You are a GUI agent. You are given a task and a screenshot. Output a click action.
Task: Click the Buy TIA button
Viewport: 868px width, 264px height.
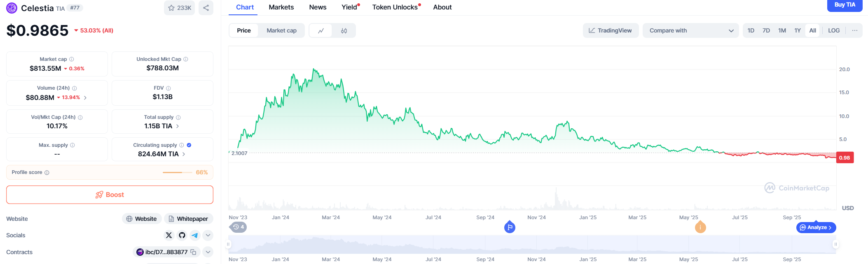(845, 5)
